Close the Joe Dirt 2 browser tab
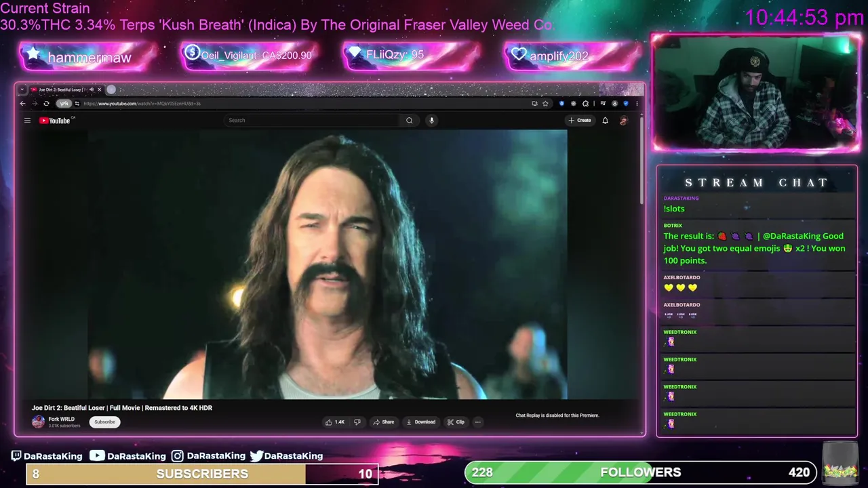Image resolution: width=868 pixels, height=488 pixels. (x=99, y=89)
